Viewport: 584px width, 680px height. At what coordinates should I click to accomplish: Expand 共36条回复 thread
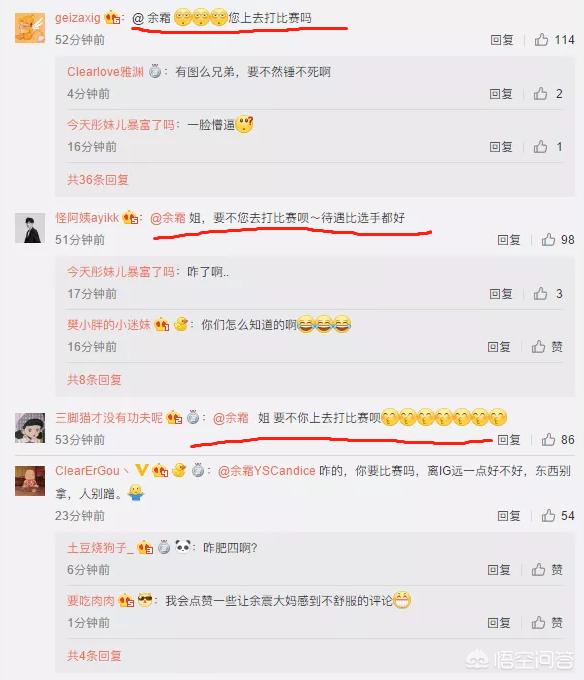pos(98,180)
